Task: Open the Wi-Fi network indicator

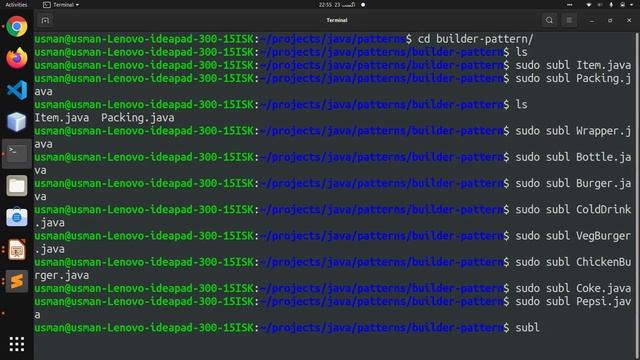Action: [589, 4]
